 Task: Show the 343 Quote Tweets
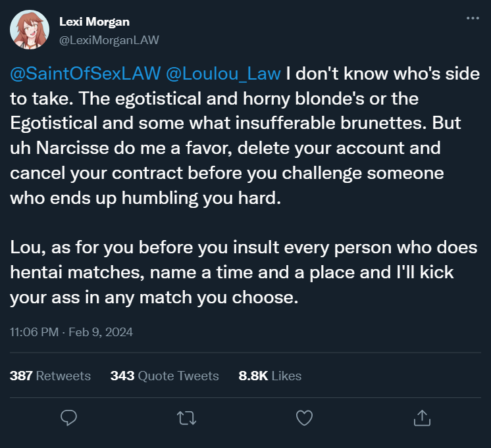[x=164, y=376]
